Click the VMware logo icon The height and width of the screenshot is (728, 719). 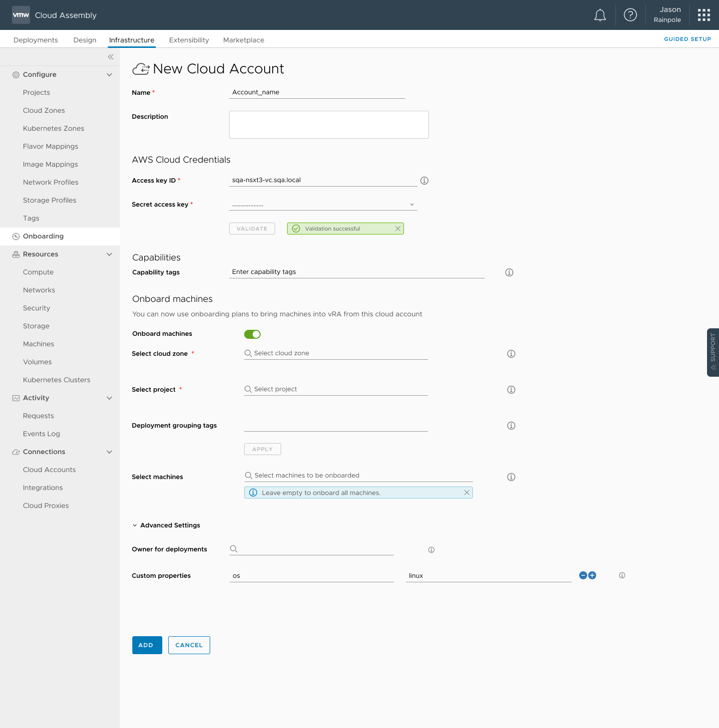[x=21, y=15]
